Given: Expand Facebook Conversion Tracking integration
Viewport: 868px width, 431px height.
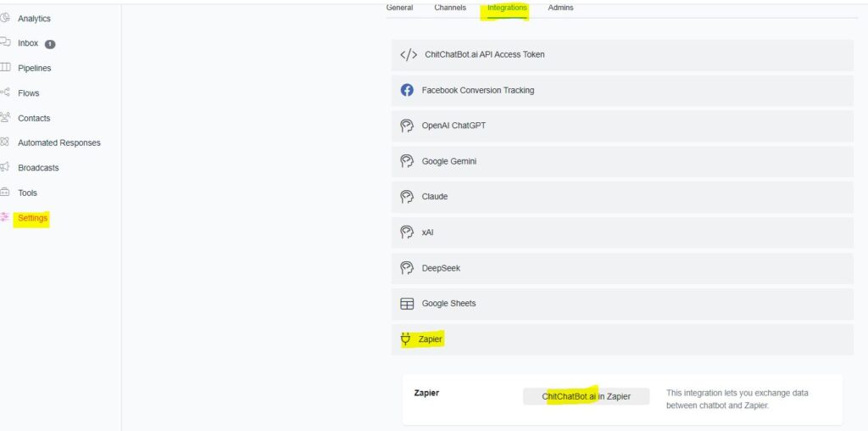Looking at the screenshot, I should [x=622, y=90].
